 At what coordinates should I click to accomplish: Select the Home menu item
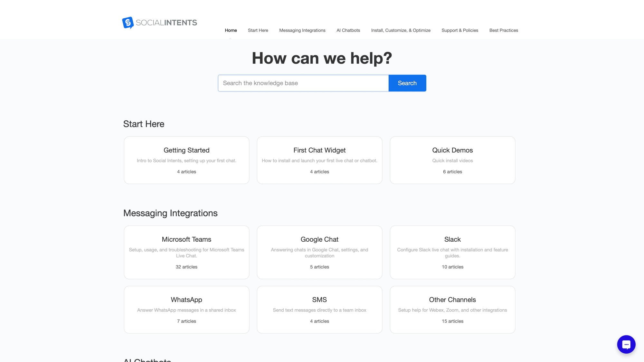[x=231, y=30]
